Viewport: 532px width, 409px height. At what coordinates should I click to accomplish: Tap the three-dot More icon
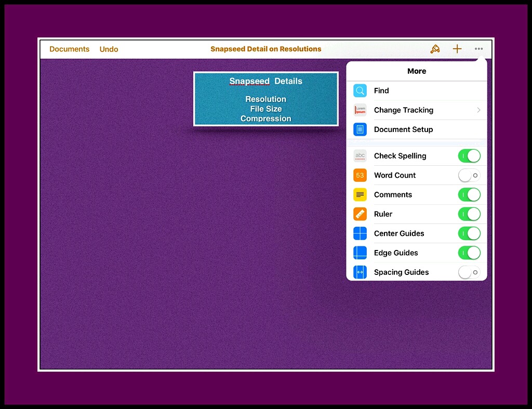(x=478, y=49)
